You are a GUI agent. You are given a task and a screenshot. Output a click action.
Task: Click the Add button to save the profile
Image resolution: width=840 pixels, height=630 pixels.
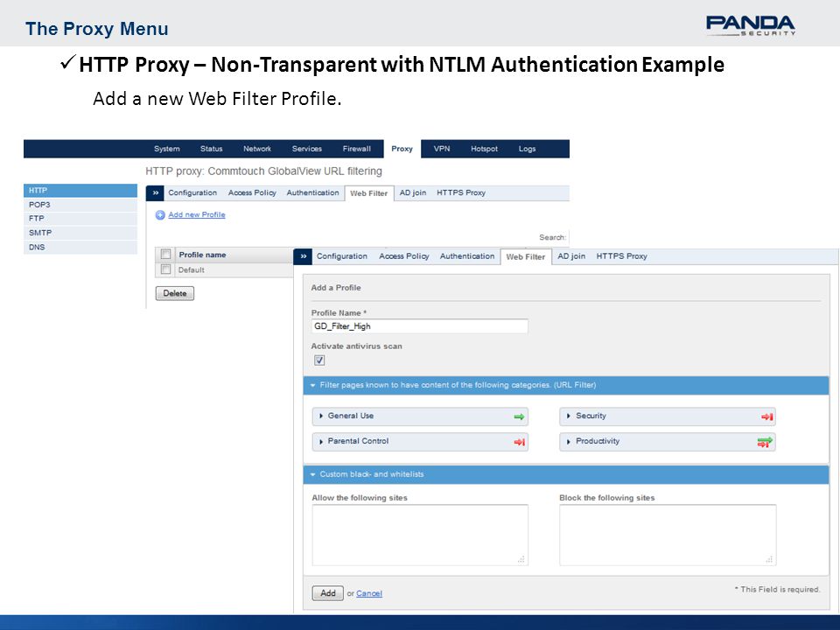point(328,593)
